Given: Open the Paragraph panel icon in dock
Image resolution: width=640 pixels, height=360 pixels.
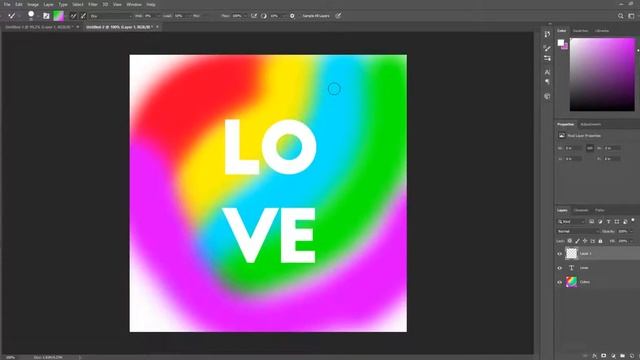Looking at the screenshot, I should (547, 82).
